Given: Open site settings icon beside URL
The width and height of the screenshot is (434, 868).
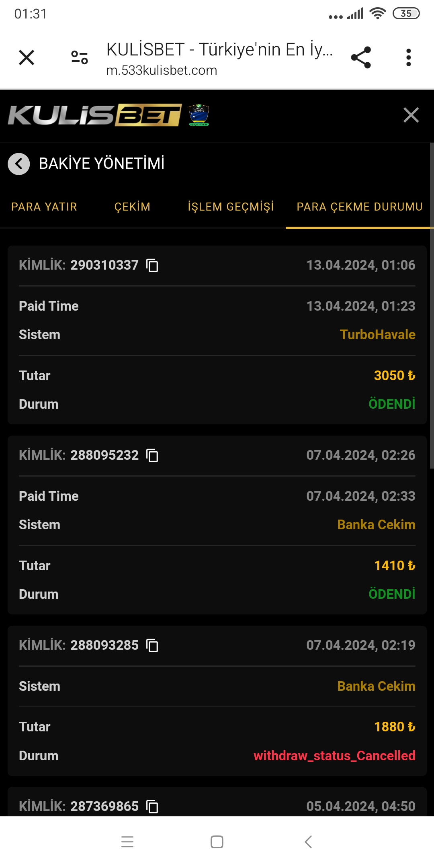Looking at the screenshot, I should click(x=80, y=57).
